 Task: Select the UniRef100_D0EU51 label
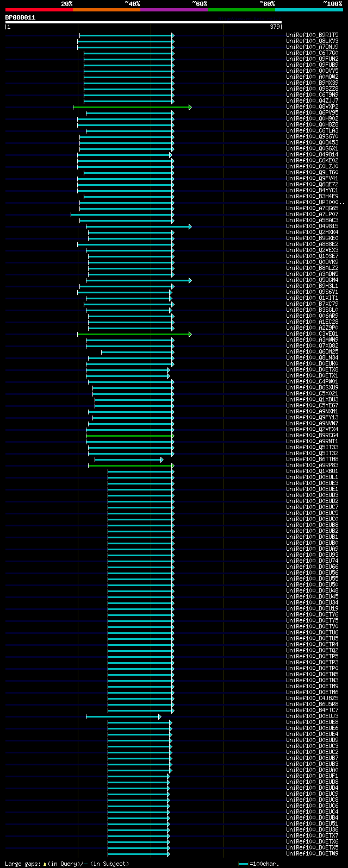312,824
